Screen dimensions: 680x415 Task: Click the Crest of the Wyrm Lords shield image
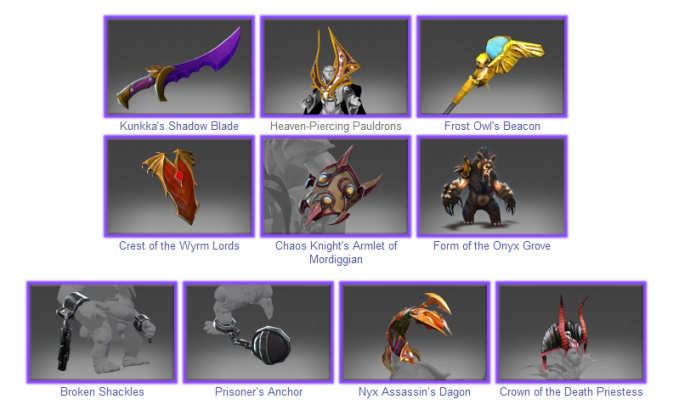tap(179, 186)
